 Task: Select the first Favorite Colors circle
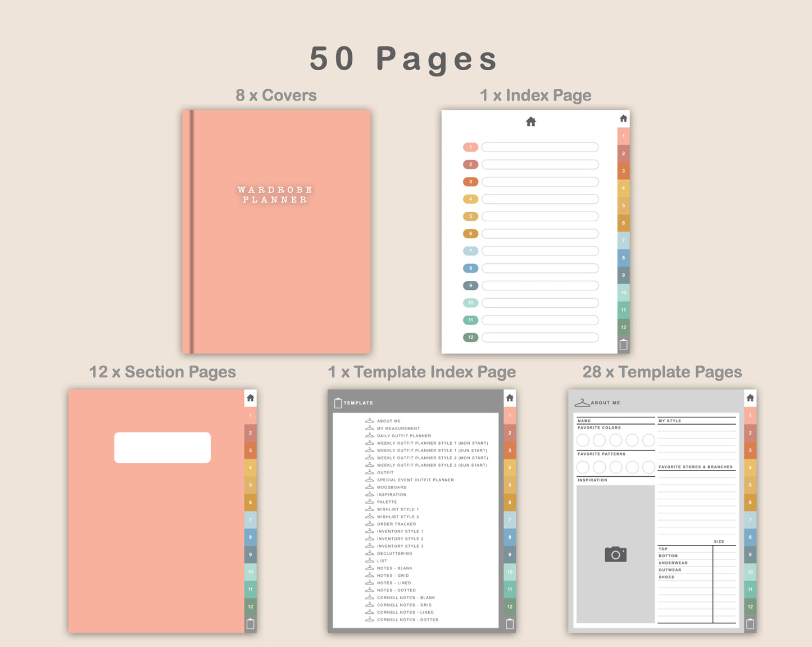tap(583, 440)
